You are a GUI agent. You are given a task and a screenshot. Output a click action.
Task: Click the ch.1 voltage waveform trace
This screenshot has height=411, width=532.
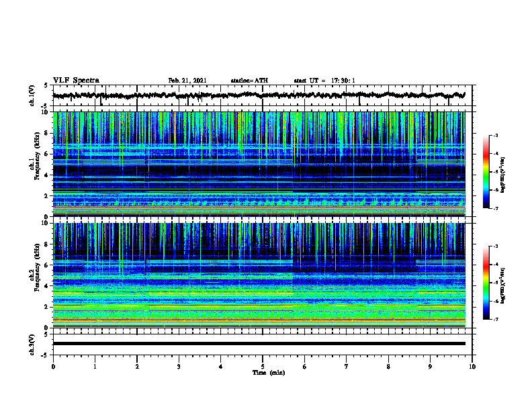259,95
